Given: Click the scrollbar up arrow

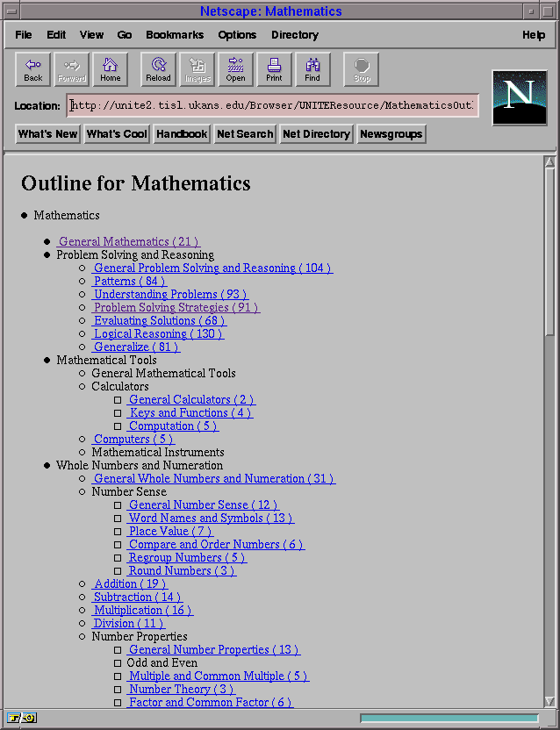Looking at the screenshot, I should [x=549, y=162].
